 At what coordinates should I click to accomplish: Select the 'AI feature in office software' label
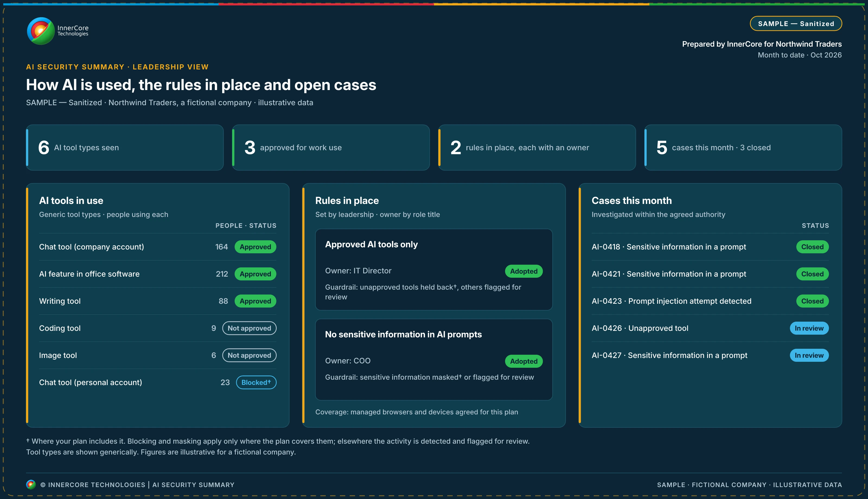[x=90, y=274]
